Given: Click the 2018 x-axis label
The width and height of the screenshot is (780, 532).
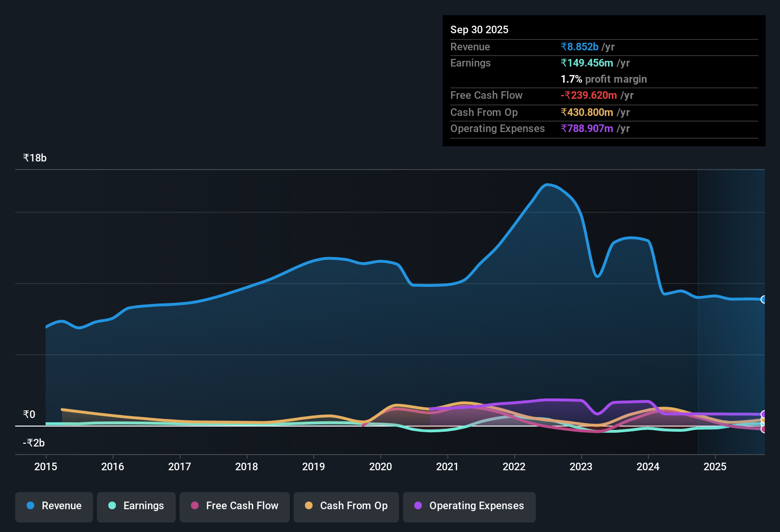Looking at the screenshot, I should click(247, 466).
